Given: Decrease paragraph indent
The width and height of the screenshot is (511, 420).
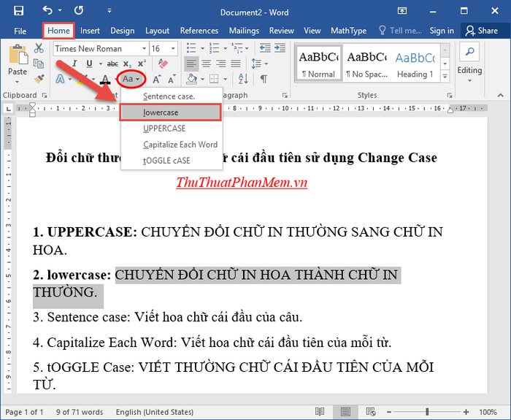Looking at the screenshot, I should tap(265, 48).
